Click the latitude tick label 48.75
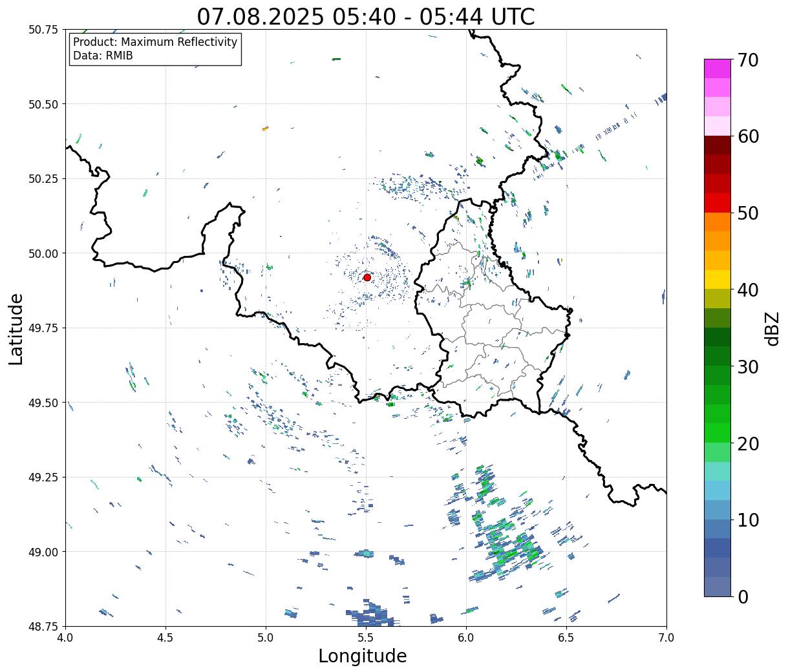 coord(43,626)
